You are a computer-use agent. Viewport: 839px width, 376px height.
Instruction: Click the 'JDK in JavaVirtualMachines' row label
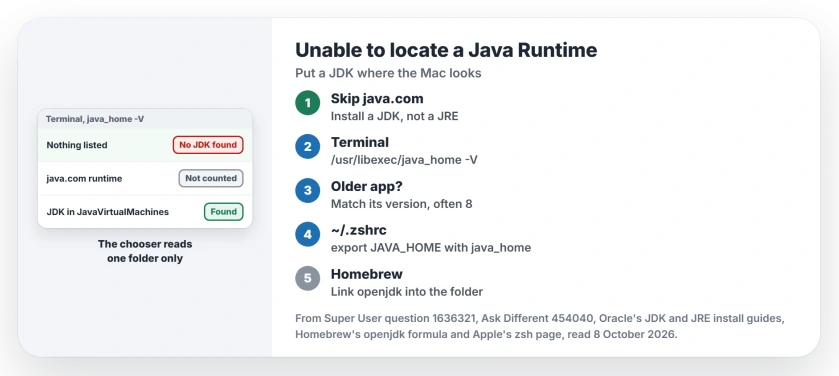pyautogui.click(x=108, y=212)
